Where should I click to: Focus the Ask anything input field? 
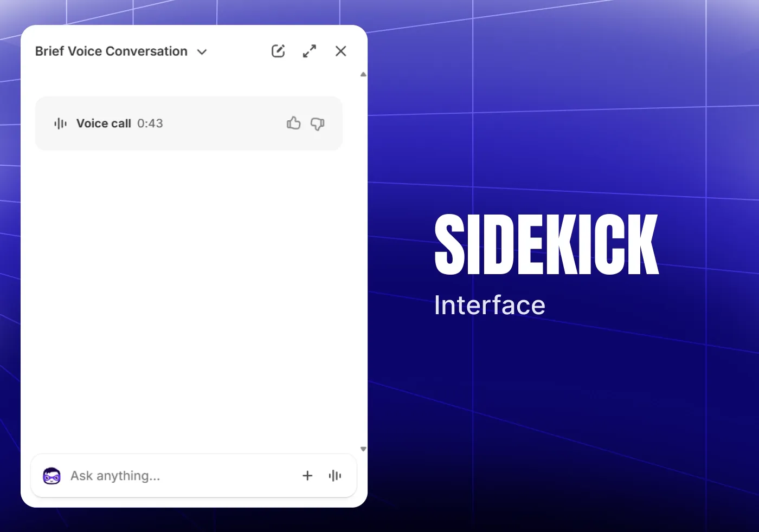point(163,476)
